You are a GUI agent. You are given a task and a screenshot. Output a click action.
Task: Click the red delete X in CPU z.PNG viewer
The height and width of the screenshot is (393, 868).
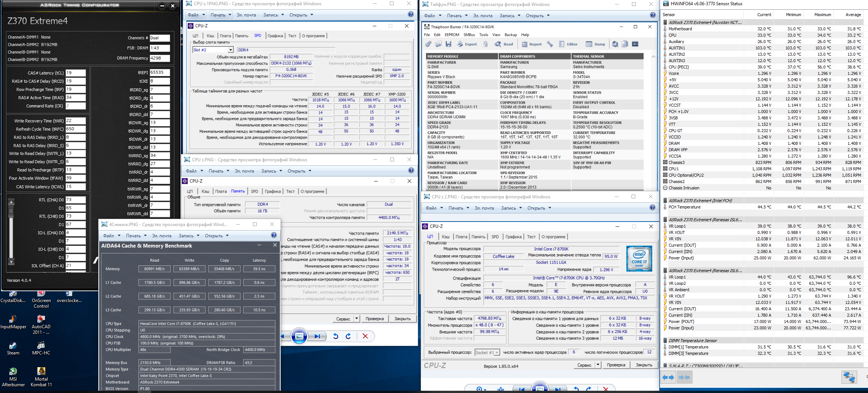(365, 336)
